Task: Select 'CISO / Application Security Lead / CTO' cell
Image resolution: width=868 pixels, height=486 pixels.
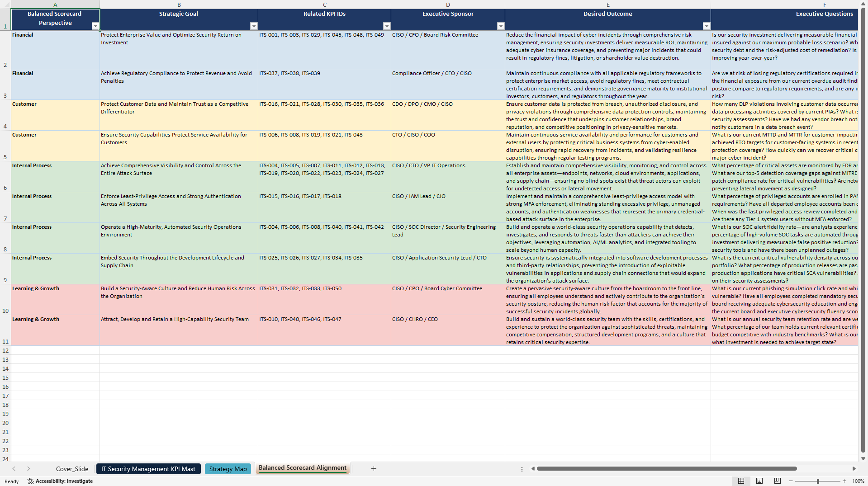Action: click(448, 269)
